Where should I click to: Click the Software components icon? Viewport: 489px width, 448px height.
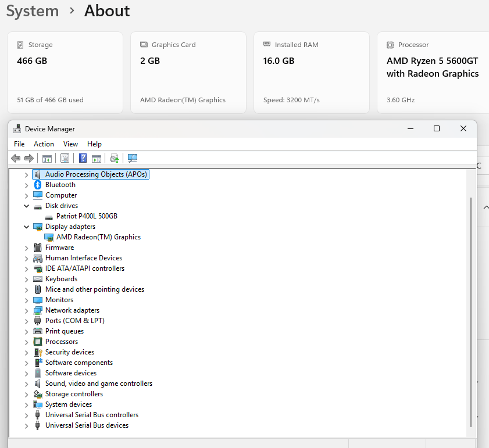[x=38, y=363]
